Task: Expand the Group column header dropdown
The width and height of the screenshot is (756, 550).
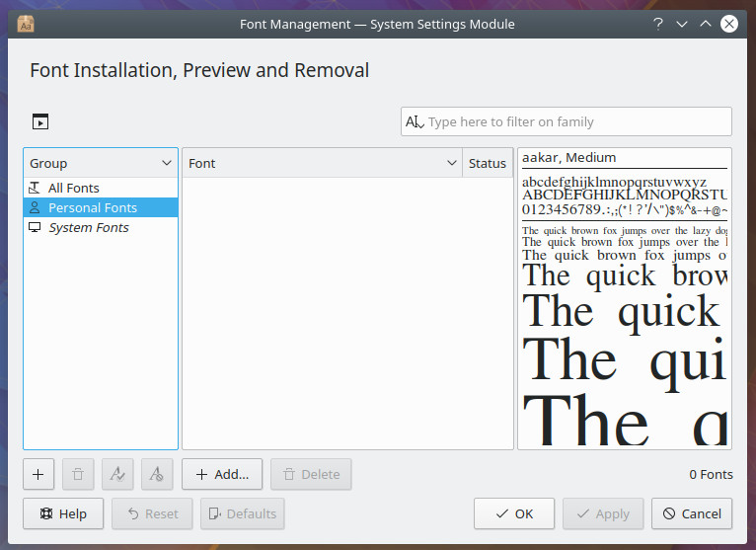Action: (166, 163)
